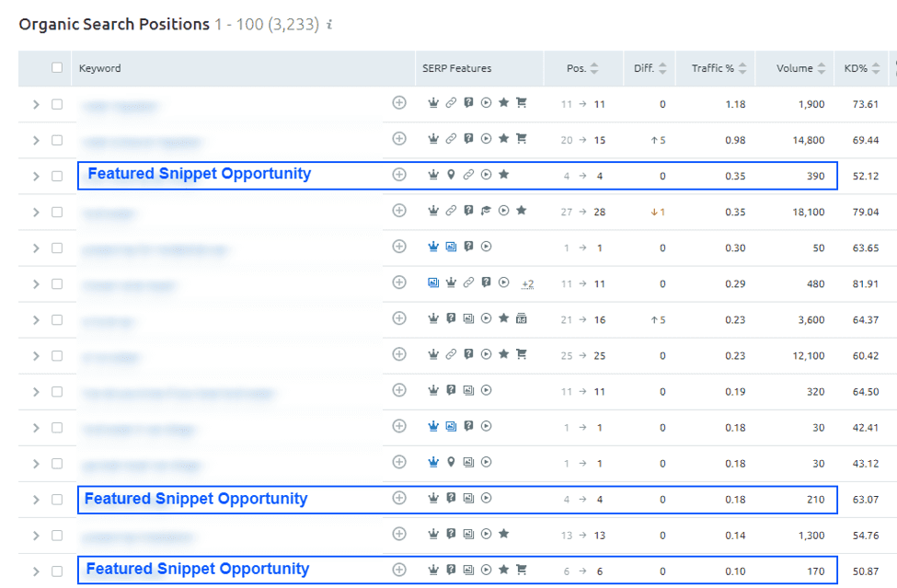Click the location pin icon in the 390 volume row
Screen dimensions: 897x588
click(x=451, y=175)
